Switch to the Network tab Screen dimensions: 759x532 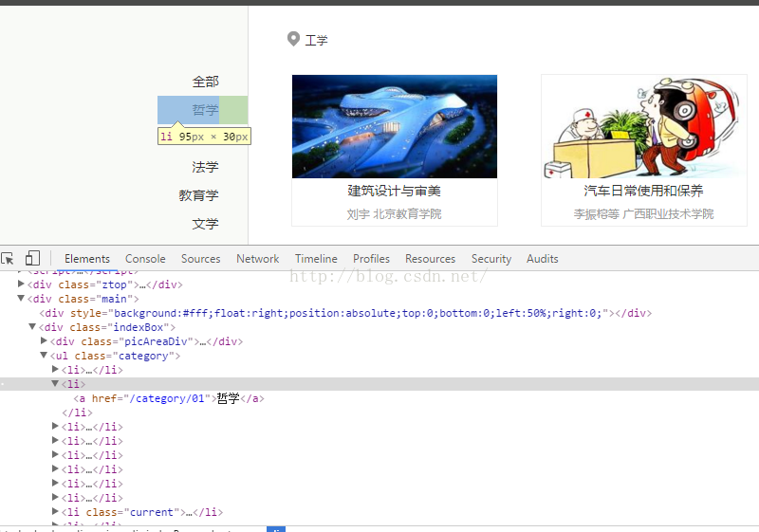[257, 259]
